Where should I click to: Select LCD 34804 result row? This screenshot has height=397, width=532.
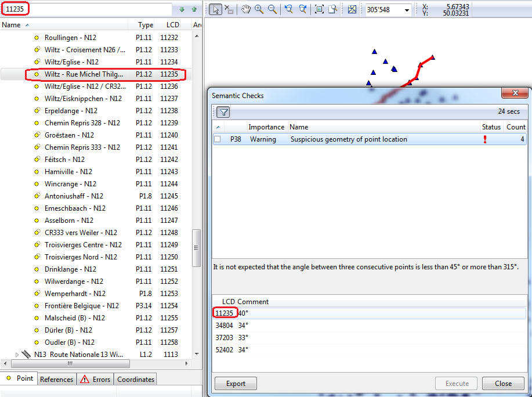(x=225, y=325)
